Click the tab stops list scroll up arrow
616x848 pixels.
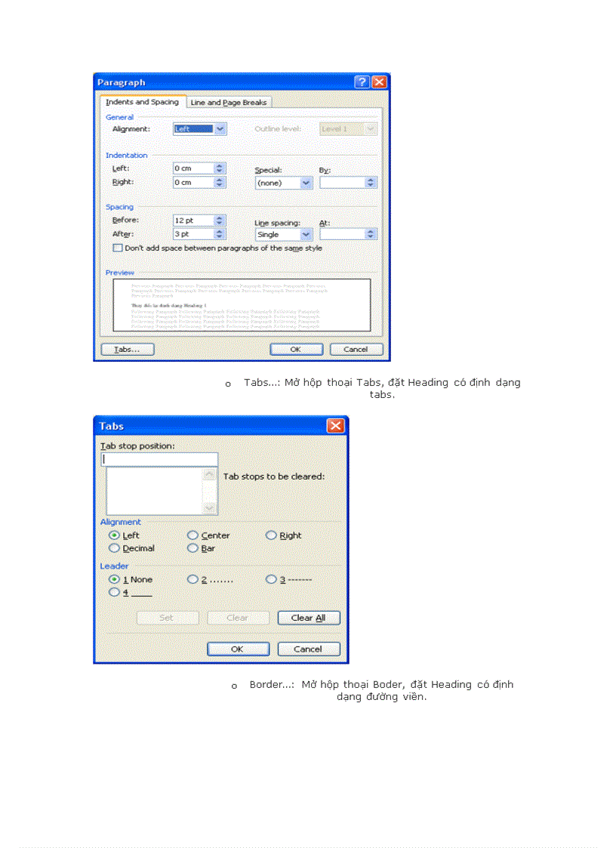coord(208,475)
